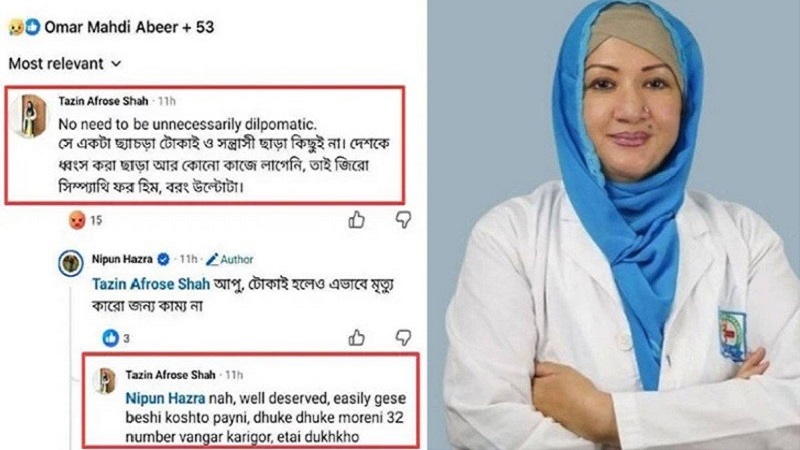This screenshot has width=800, height=450.
Task: Open Omar Mahdi Abeer + 53 reactions list
Action: click(x=129, y=27)
